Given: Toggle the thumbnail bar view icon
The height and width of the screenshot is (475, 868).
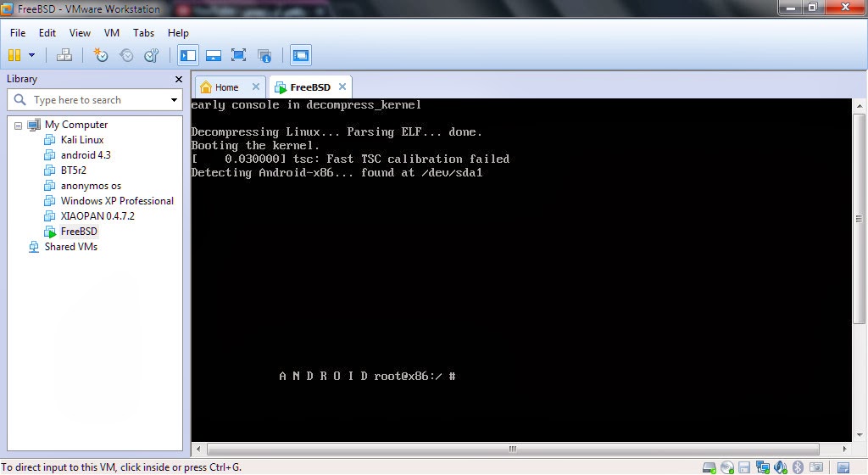Looking at the screenshot, I should click(213, 55).
